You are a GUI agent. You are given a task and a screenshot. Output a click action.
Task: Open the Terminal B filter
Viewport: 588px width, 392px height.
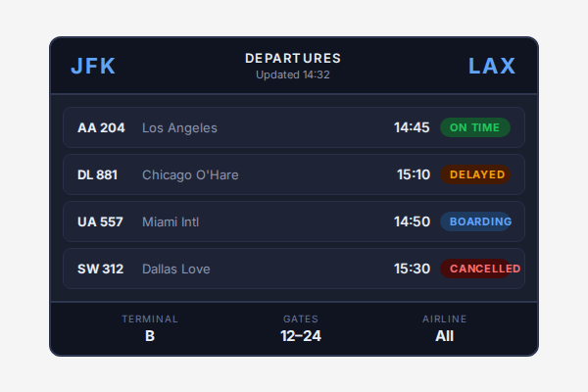pos(150,328)
